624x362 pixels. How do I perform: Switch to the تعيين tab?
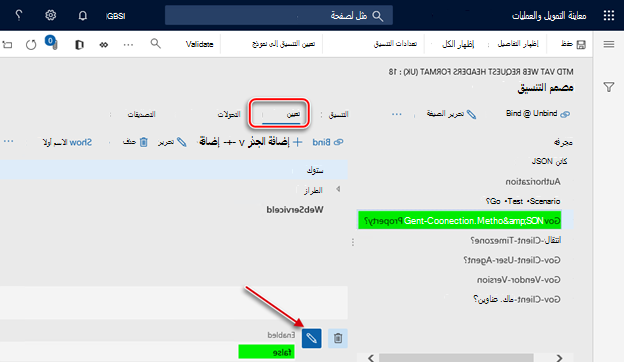[x=293, y=114]
